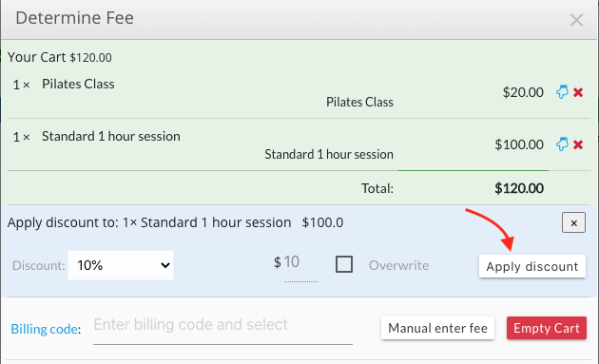The height and width of the screenshot is (364, 599).
Task: Click the discount tag icon for Pilates Class
Action: [562, 92]
